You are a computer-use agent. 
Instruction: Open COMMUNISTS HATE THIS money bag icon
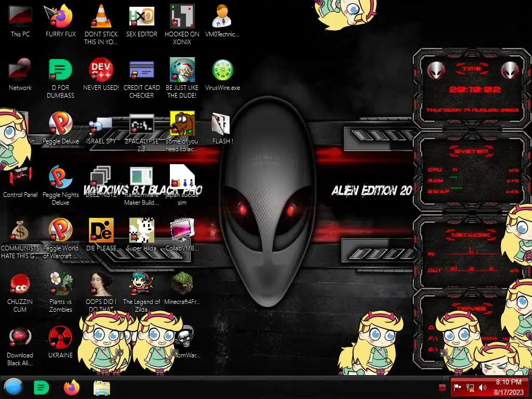(20, 230)
